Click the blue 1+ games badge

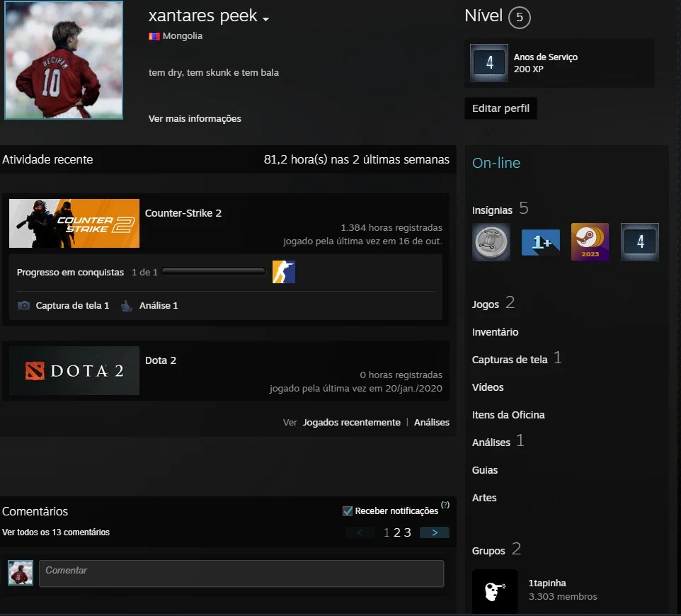click(x=541, y=242)
